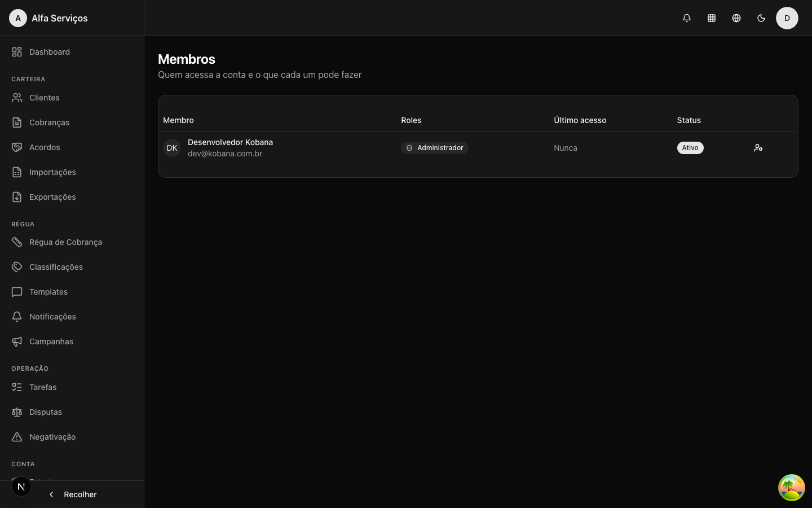Click the Tarefas checklist icon
The image size is (812, 508).
[x=17, y=387]
